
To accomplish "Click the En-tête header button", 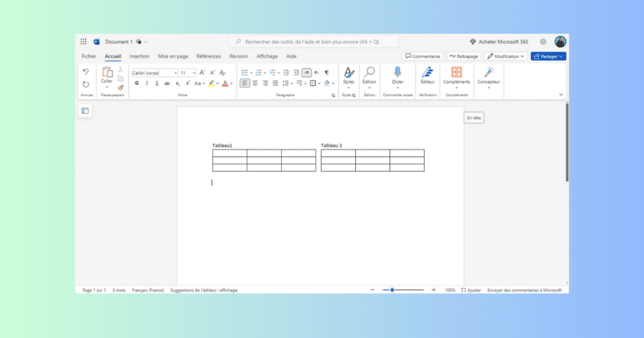I will point(474,117).
